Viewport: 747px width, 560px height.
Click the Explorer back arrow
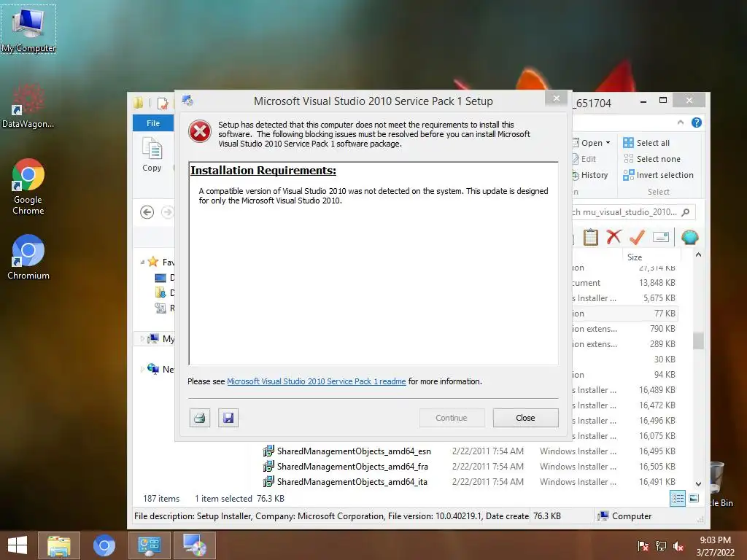[147, 212]
